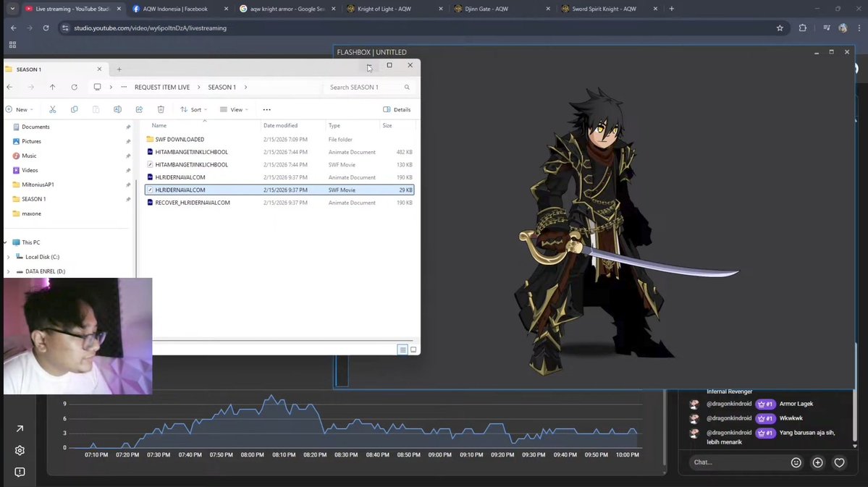Click Copy icon in File Explorer toolbar
Image resolution: width=868 pixels, height=487 pixels.
click(74, 109)
